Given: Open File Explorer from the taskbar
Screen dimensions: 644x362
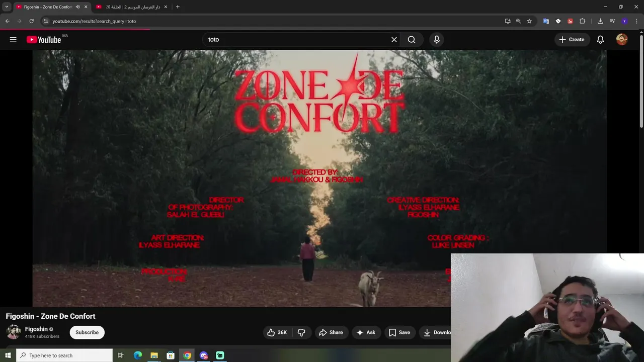Looking at the screenshot, I should pos(154,355).
